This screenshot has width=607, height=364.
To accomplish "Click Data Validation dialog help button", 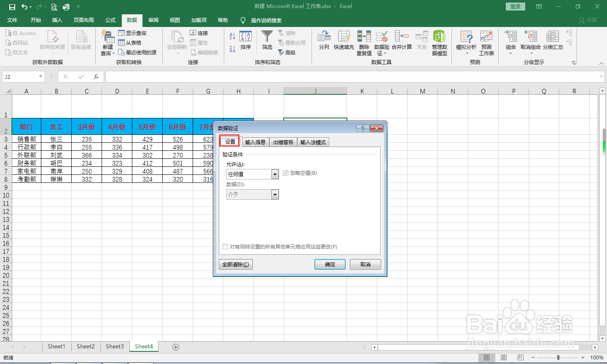I will pos(363,128).
